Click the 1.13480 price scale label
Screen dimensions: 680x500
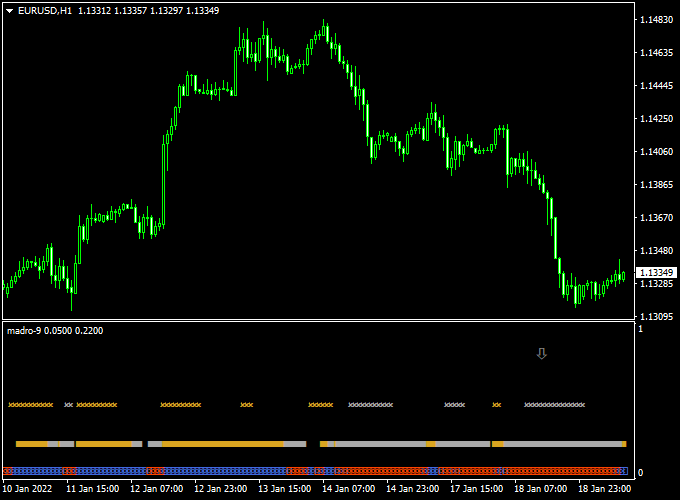tap(657, 250)
